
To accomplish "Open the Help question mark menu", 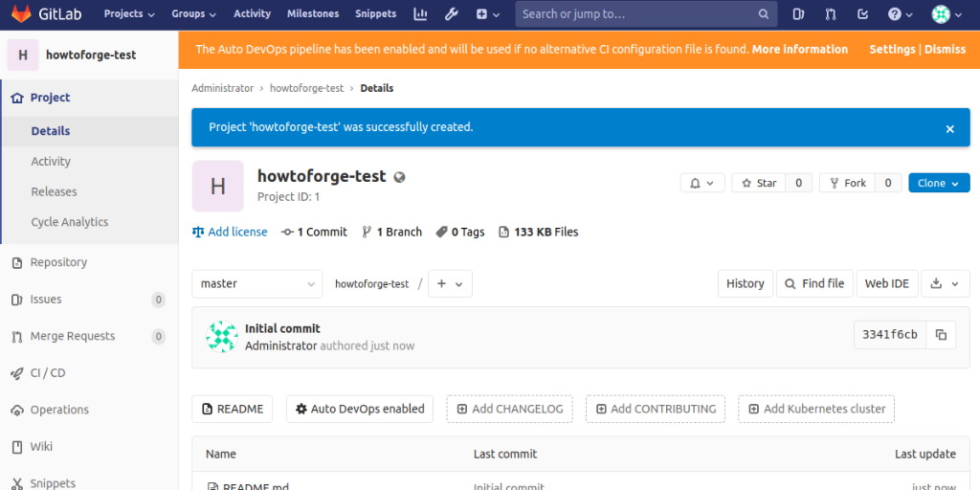I will click(900, 13).
